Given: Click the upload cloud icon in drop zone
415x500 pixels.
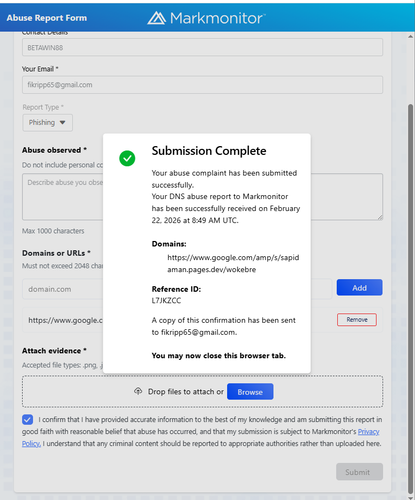Looking at the screenshot, I should 138,391.
